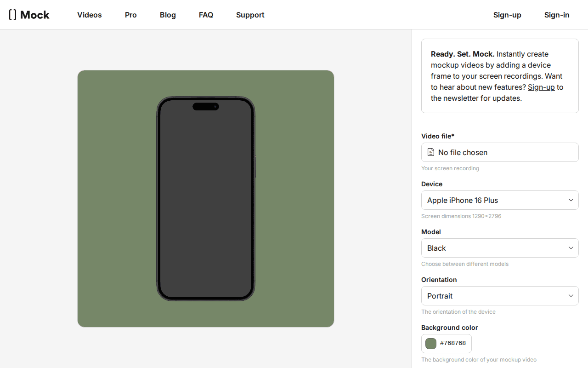Follow the newsletter Sign-up link

[x=541, y=87]
